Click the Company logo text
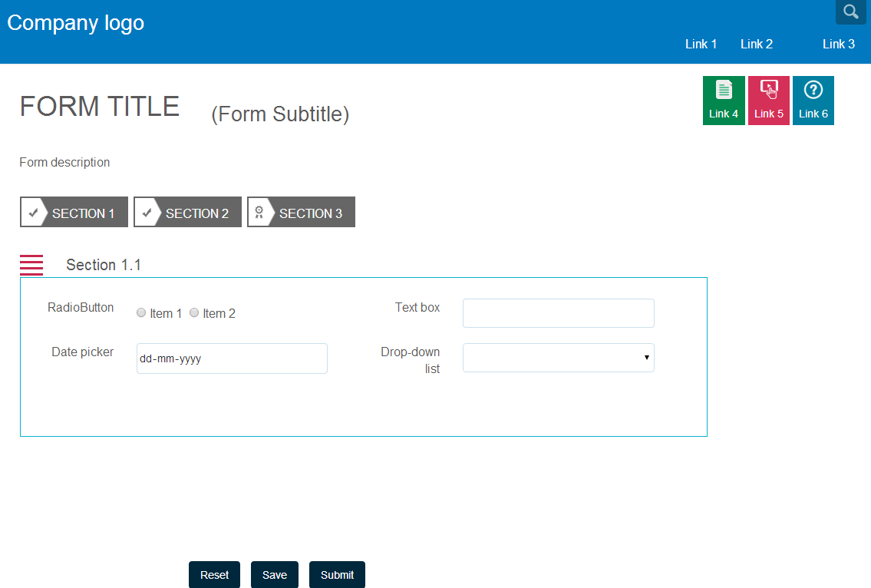 [75, 23]
